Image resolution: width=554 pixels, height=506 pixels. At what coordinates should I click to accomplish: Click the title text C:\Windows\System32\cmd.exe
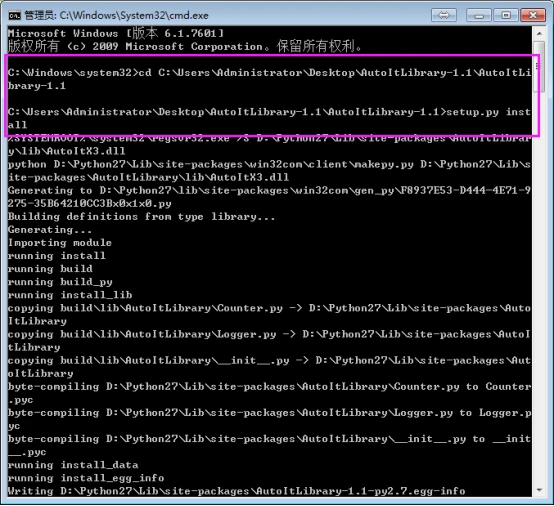tap(134, 16)
